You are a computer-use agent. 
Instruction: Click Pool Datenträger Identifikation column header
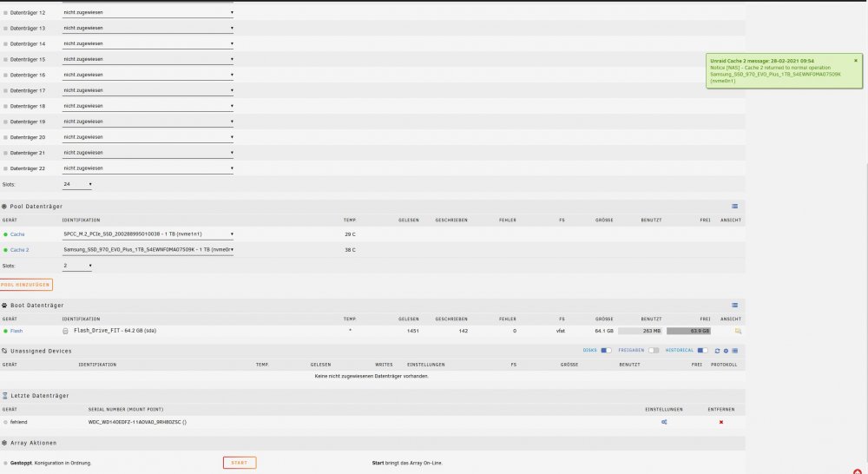pyautogui.click(x=81, y=220)
